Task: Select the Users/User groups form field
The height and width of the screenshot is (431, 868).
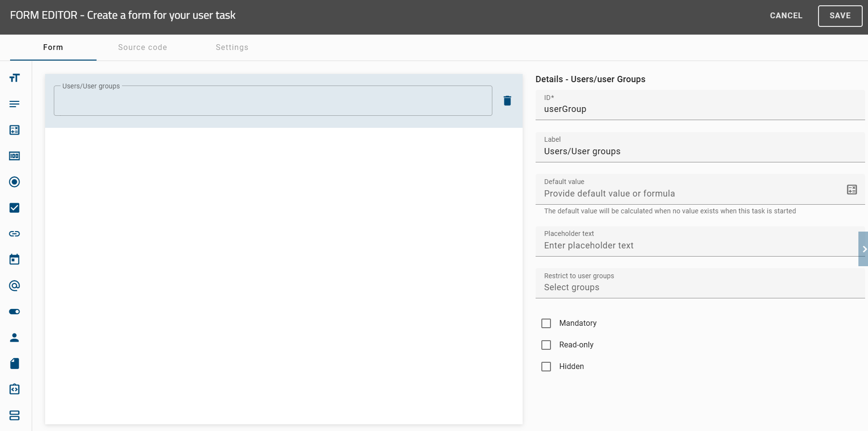Action: (273, 101)
